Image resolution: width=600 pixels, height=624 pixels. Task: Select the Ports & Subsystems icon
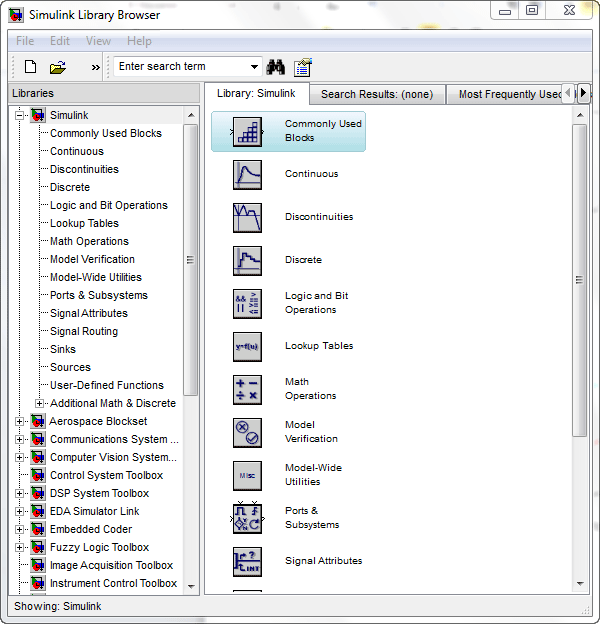247,518
